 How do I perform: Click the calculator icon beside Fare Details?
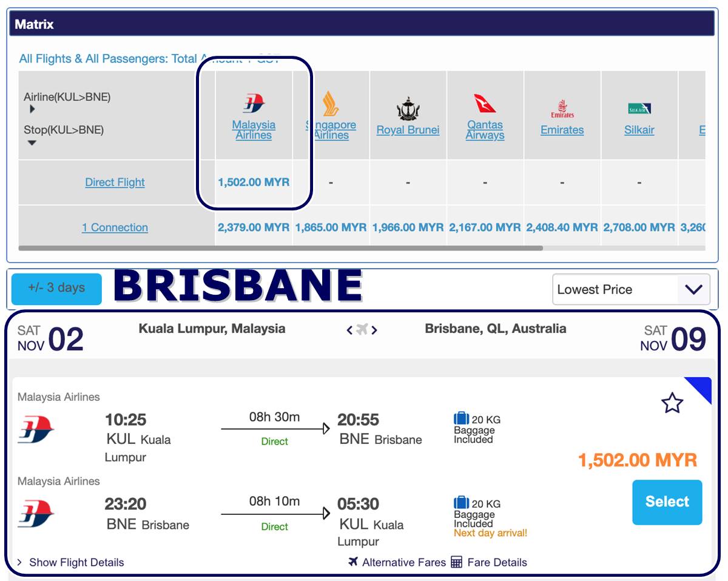click(x=457, y=562)
